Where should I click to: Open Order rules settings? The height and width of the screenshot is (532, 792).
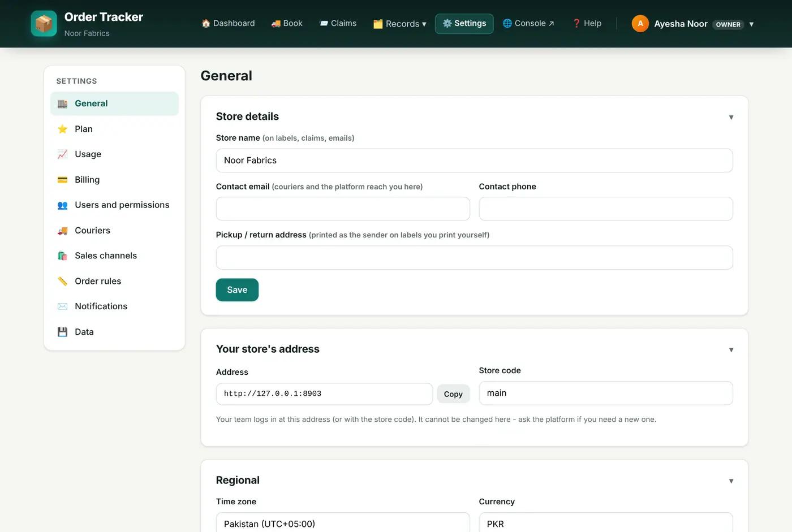114,282
